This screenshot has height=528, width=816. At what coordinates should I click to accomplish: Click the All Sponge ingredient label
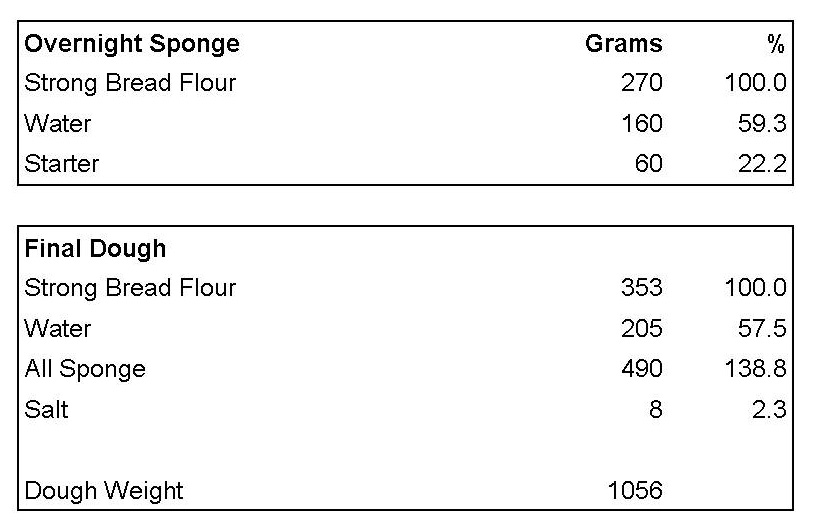85,369
